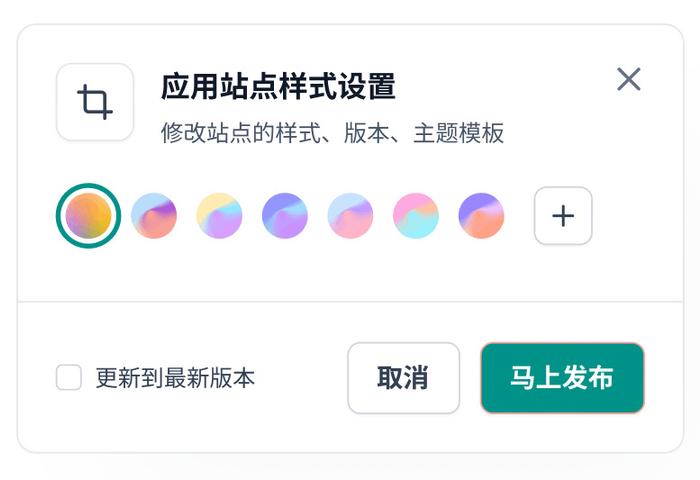The height and width of the screenshot is (480, 700).
Task: Add a new theme with the plus button
Action: (563, 216)
